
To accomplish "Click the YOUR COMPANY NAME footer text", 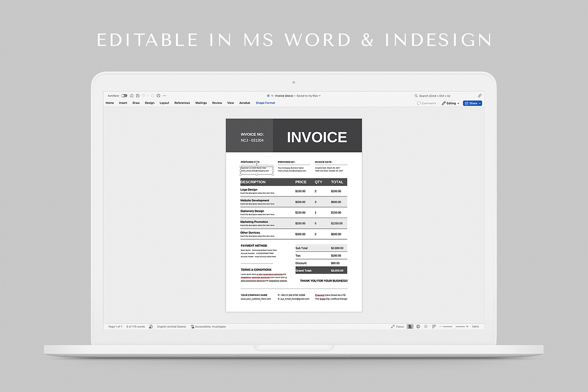I will (x=254, y=295).
